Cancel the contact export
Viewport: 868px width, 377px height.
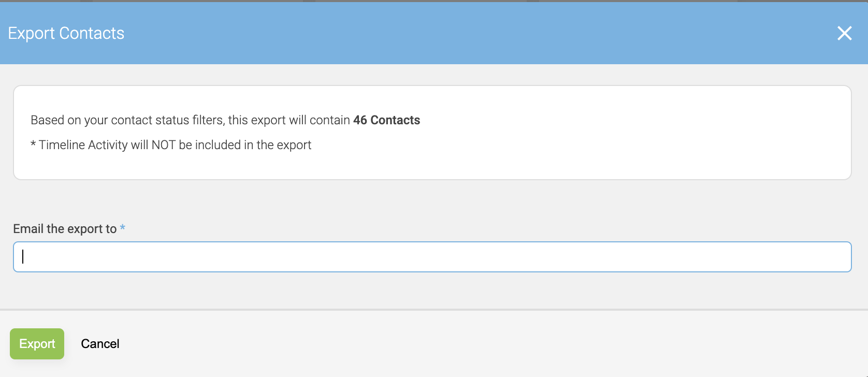(x=100, y=344)
